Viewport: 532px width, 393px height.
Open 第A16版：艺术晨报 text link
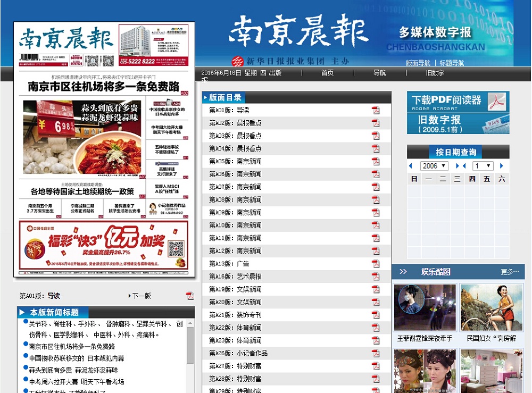(235, 277)
